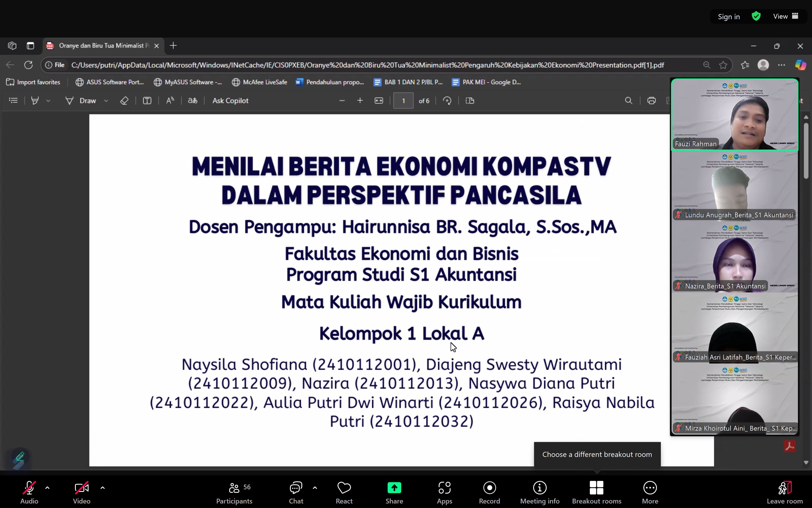Expand the chat options caret

click(x=315, y=488)
